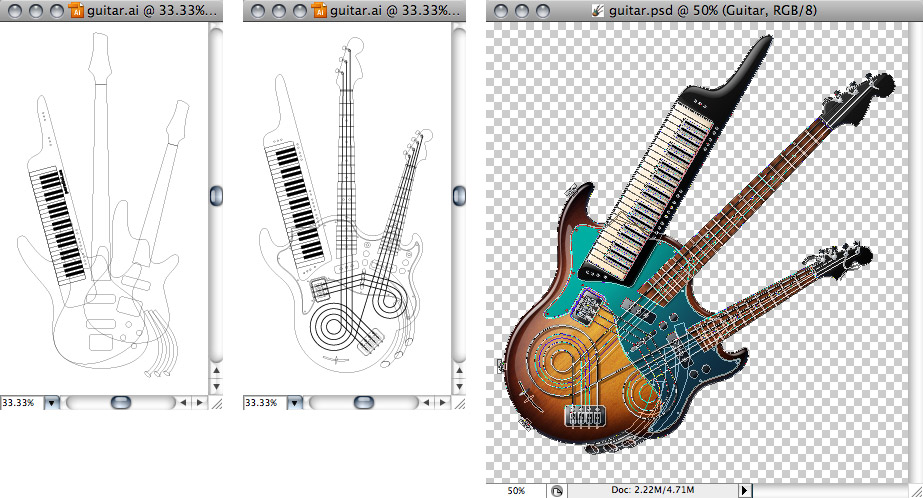Open the Photoshop status bar pop-up arrow

pos(744,491)
